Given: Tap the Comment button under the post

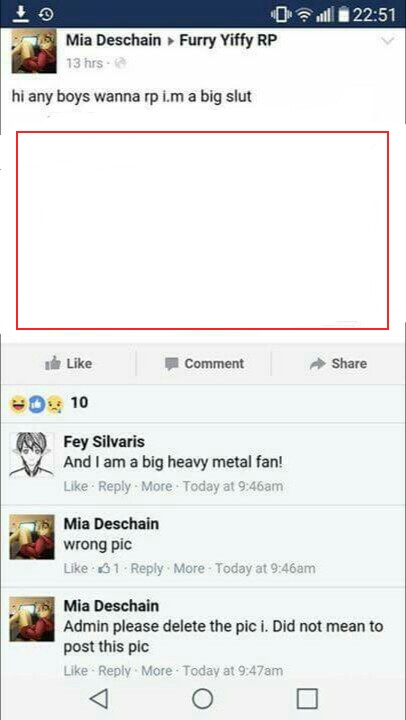Looking at the screenshot, I should 204,364.
